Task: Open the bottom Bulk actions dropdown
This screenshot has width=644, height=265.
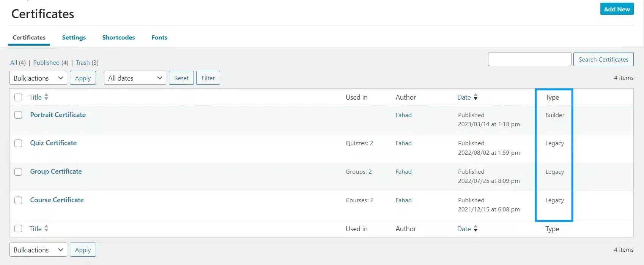Action: (38, 250)
